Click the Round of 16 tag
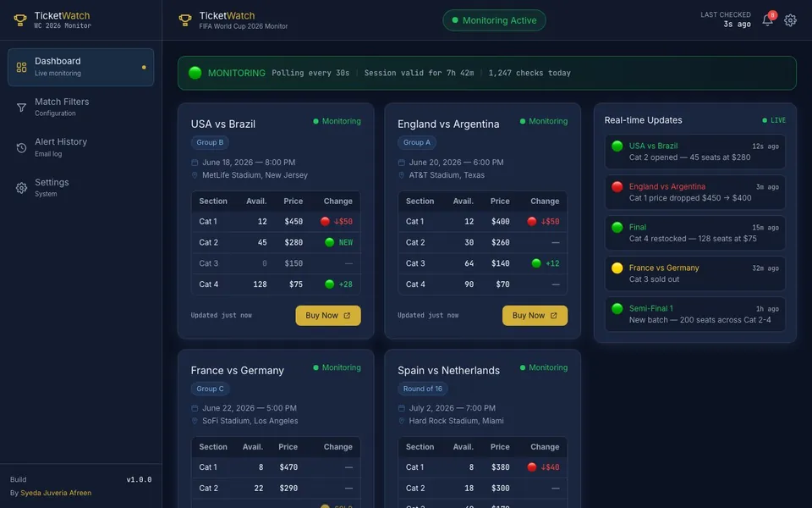The height and width of the screenshot is (508, 812). tap(423, 389)
